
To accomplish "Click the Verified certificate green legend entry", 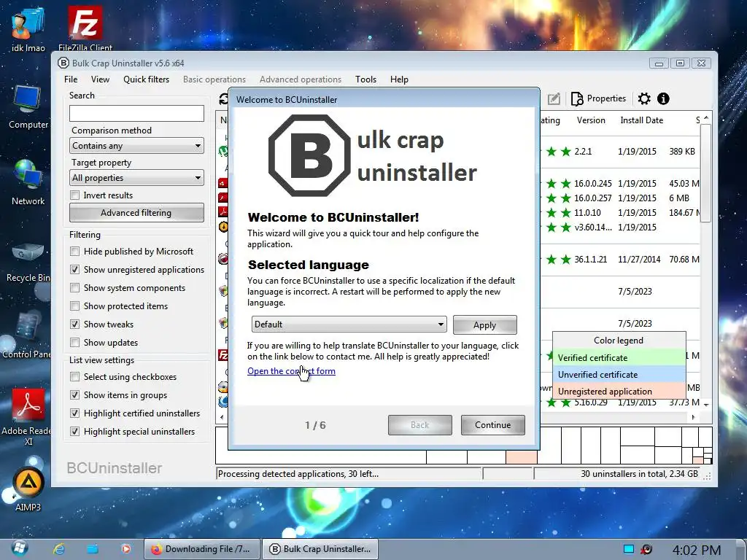I will click(x=619, y=357).
